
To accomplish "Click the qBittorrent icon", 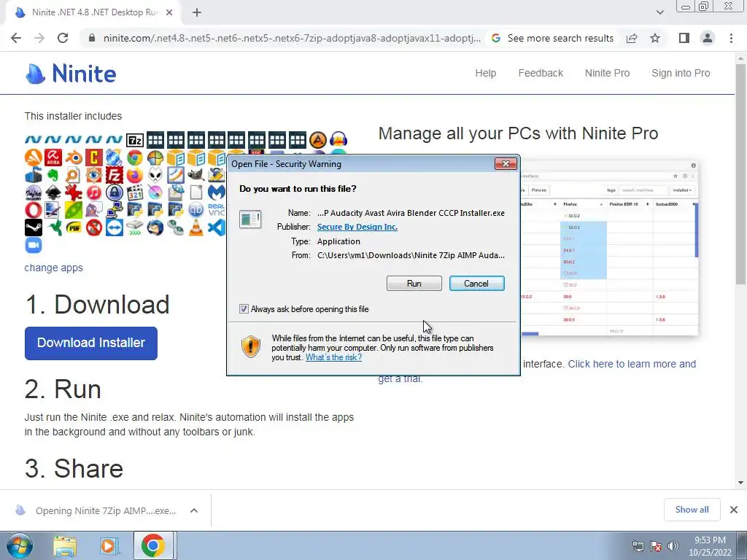I will pos(196,210).
